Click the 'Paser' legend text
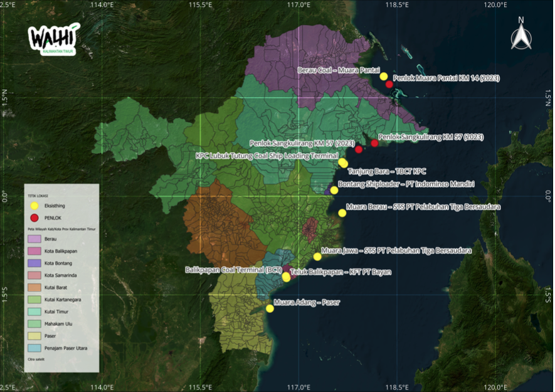Image resolution: width=555 pixels, height=392 pixels. (50, 336)
